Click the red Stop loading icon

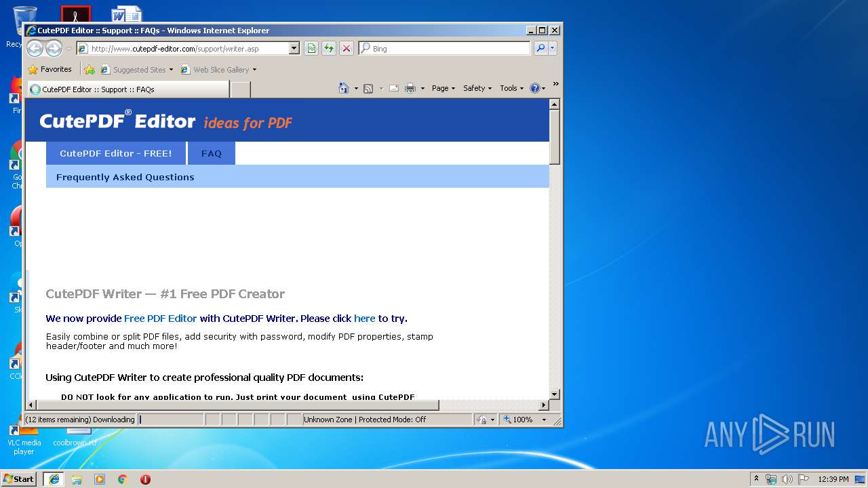347,48
